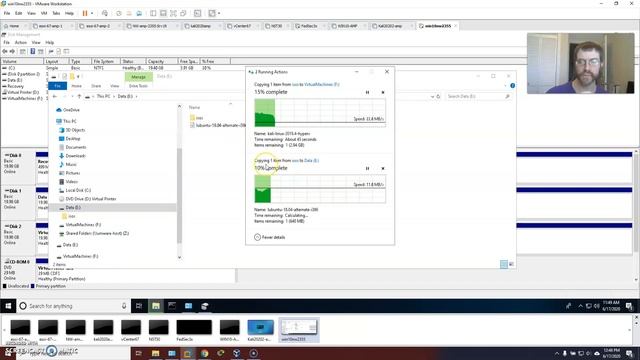Go up one folder level in Explorer
The width and height of the screenshot is (640, 360).
pyautogui.click(x=79, y=96)
